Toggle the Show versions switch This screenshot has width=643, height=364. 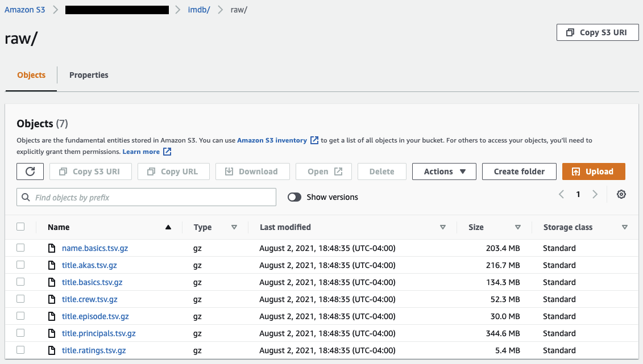[x=294, y=197]
